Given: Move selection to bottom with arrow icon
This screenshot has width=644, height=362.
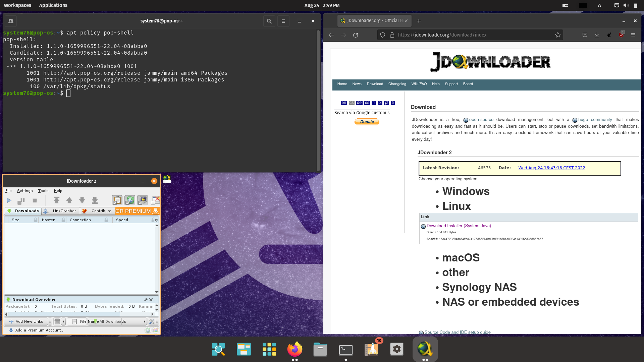Looking at the screenshot, I should click(x=95, y=200).
